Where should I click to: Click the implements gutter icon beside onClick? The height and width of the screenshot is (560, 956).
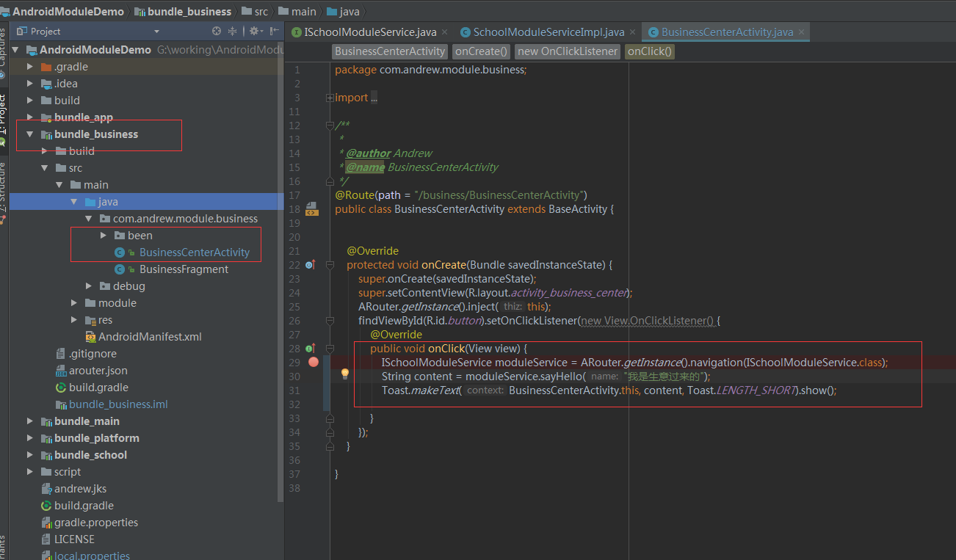(x=310, y=348)
